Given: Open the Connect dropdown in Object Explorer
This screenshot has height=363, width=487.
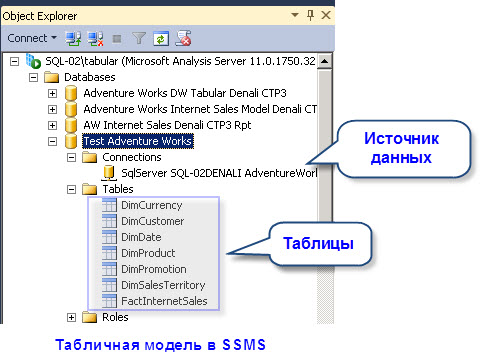Looking at the screenshot, I should (32, 38).
